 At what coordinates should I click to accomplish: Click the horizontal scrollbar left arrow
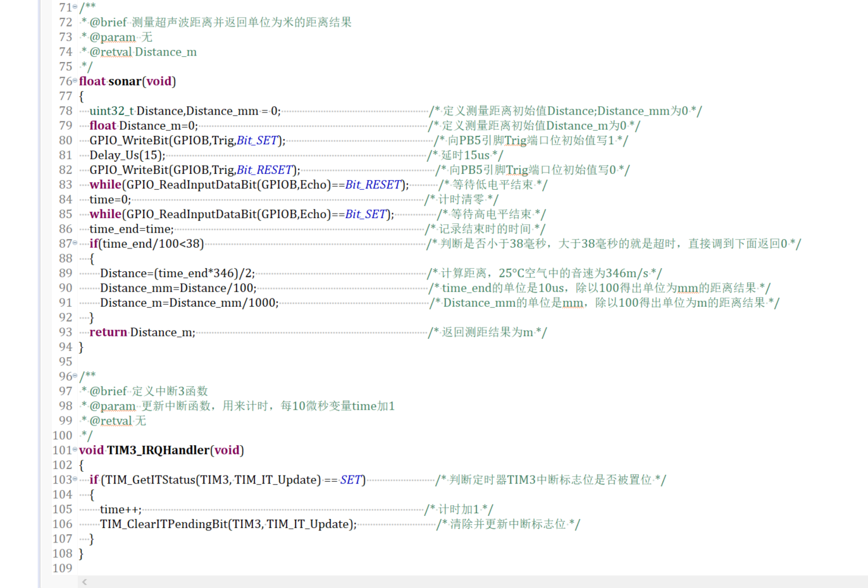tap(84, 582)
